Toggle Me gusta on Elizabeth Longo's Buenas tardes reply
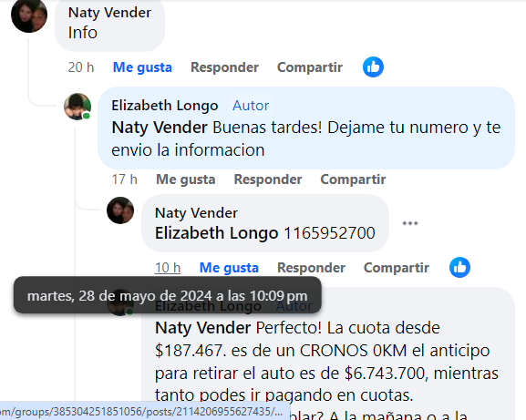526x420 pixels. pos(185,179)
